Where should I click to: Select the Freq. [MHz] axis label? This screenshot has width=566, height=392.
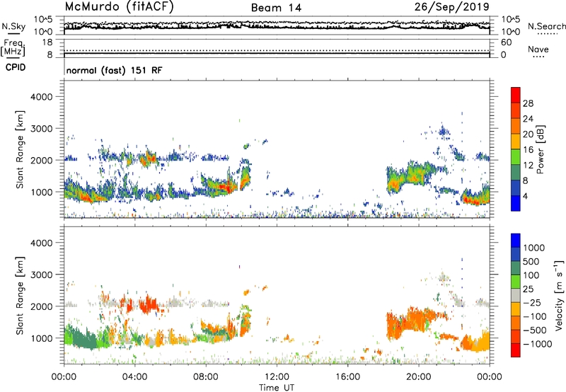[13, 47]
